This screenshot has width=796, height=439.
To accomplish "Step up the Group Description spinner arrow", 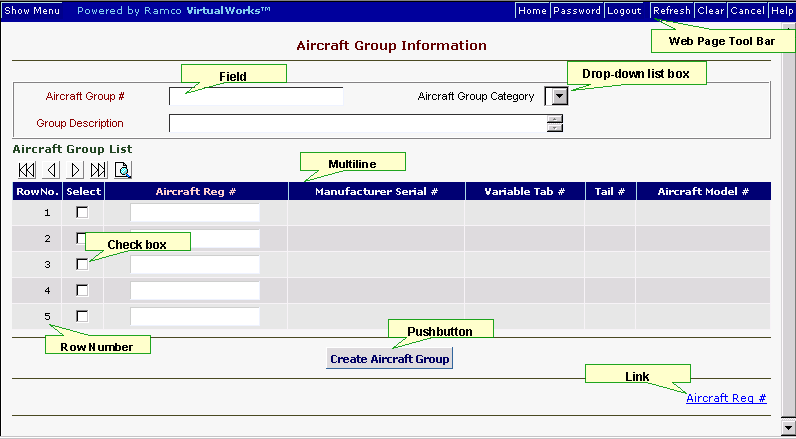I will 555,118.
